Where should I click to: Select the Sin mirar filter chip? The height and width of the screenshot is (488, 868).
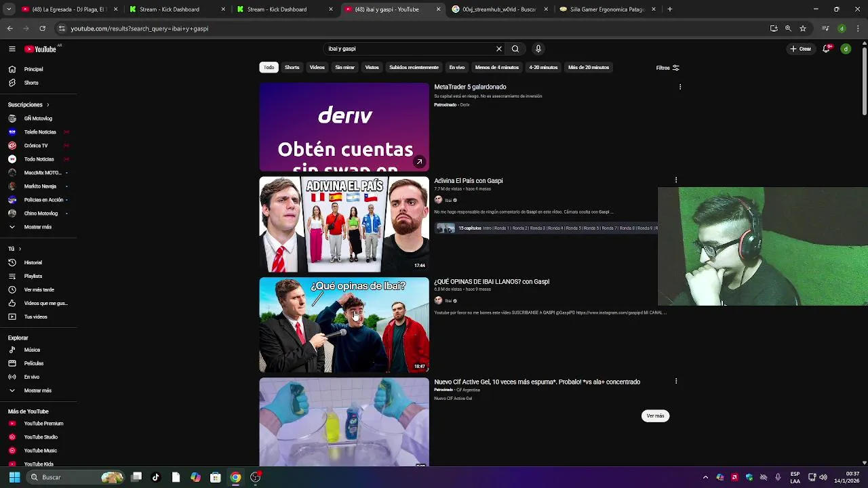click(x=345, y=67)
